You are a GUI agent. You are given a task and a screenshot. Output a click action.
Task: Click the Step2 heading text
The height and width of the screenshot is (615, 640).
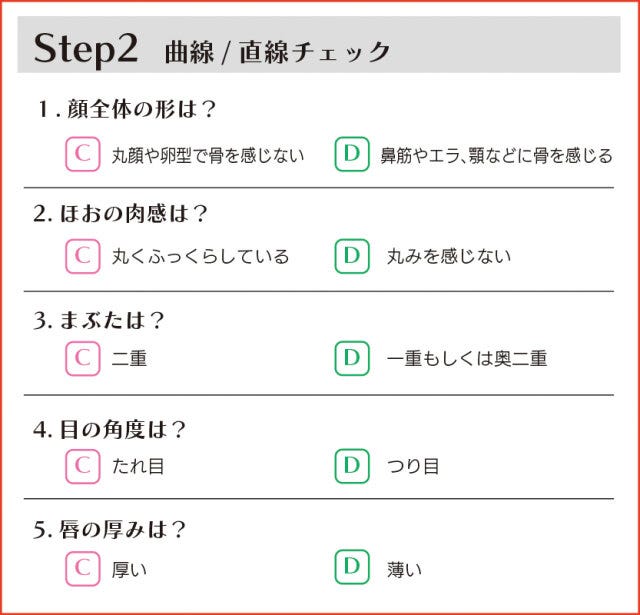(86, 50)
